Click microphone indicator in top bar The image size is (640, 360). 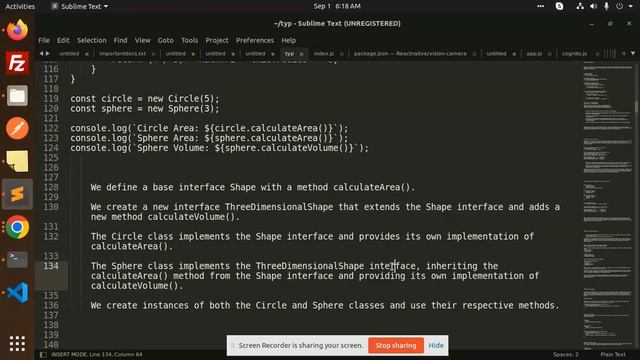tap(607, 6)
